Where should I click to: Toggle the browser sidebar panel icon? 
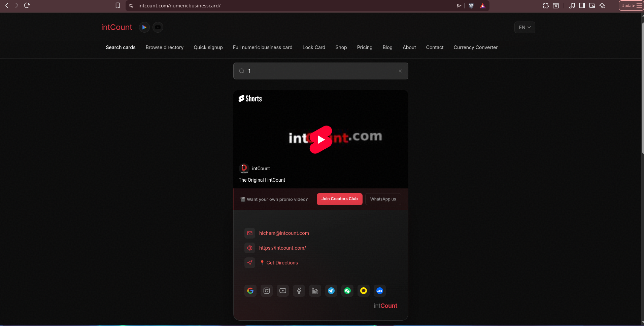pos(582,6)
